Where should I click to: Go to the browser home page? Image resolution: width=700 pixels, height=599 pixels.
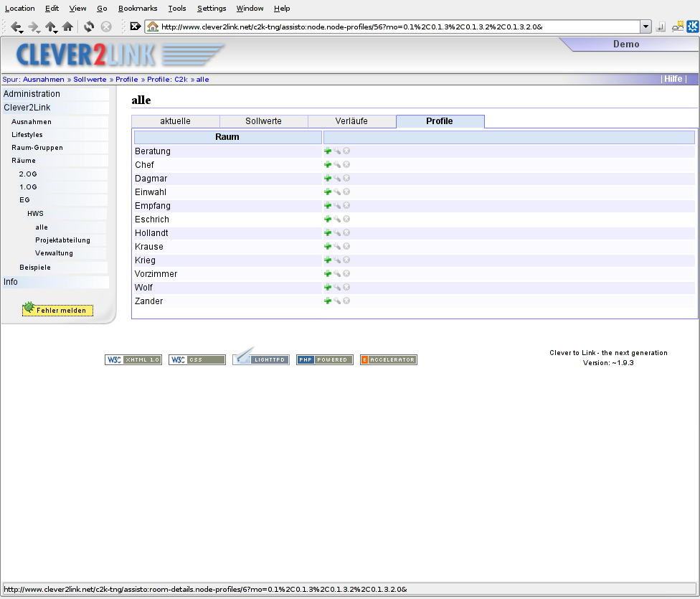[x=68, y=27]
